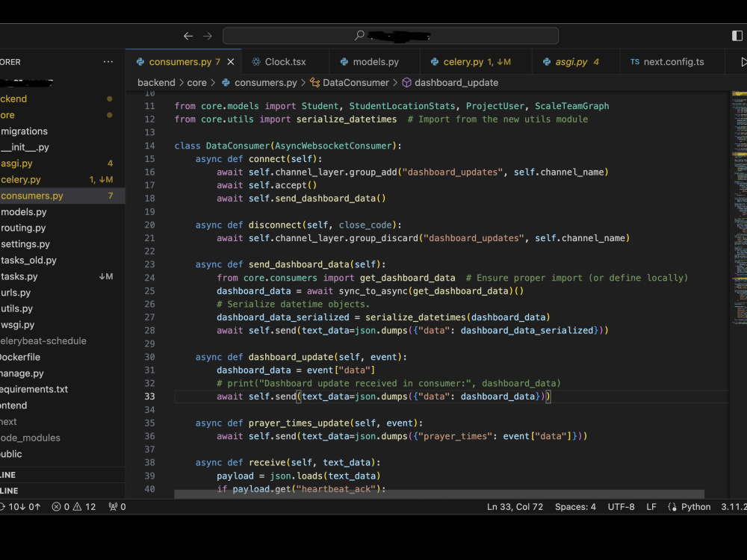Select Python language mode in status bar

[695, 507]
